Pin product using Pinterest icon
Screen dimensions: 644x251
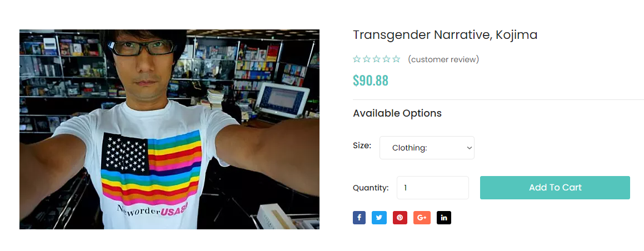(400, 218)
